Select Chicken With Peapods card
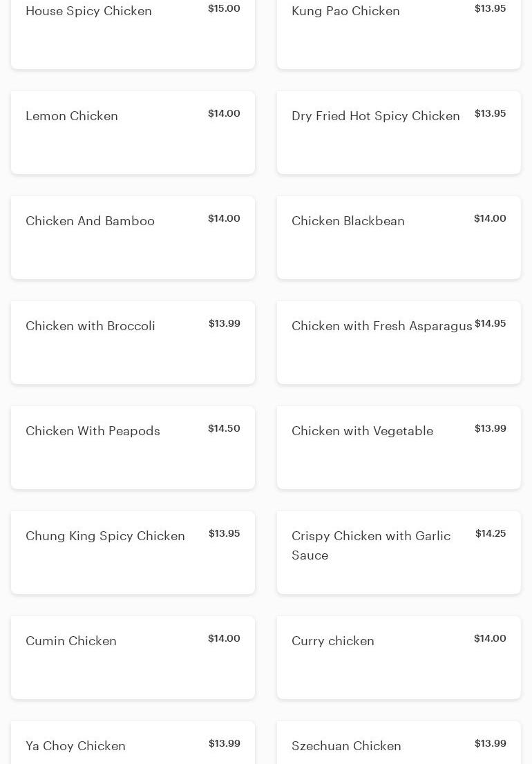The height and width of the screenshot is (764, 532). pyautogui.click(x=133, y=448)
